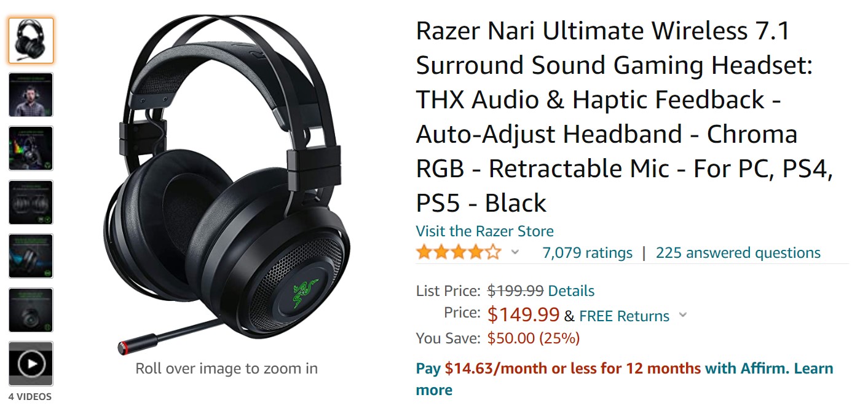
Task: View the fourth thumbnail showing two earcups
Action: 31,202
